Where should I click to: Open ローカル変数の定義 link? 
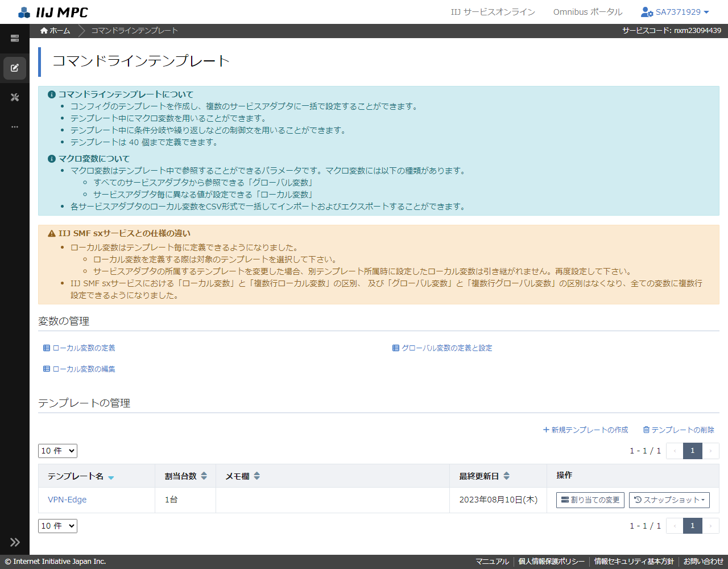[x=79, y=348]
